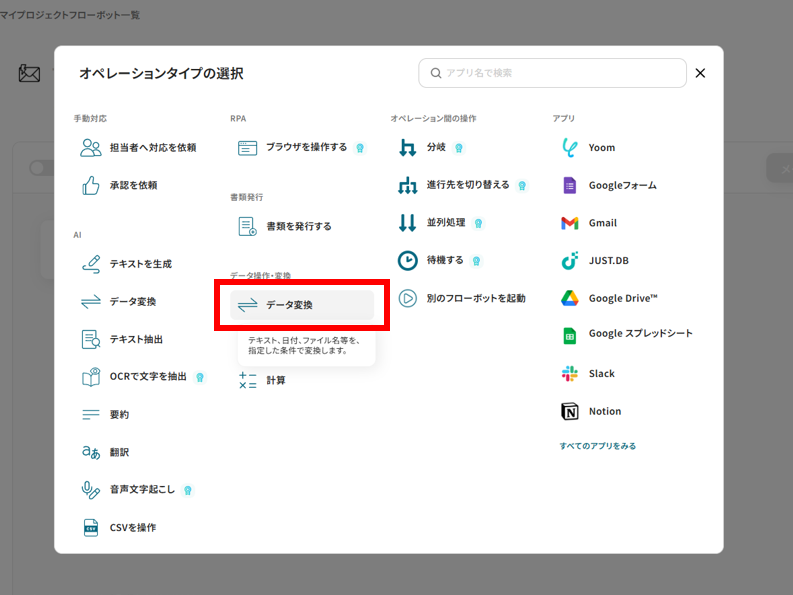This screenshot has width=793, height=595.
Task: Click the 担当者へ対応を依頼 people icon
Action: pyautogui.click(x=91, y=148)
